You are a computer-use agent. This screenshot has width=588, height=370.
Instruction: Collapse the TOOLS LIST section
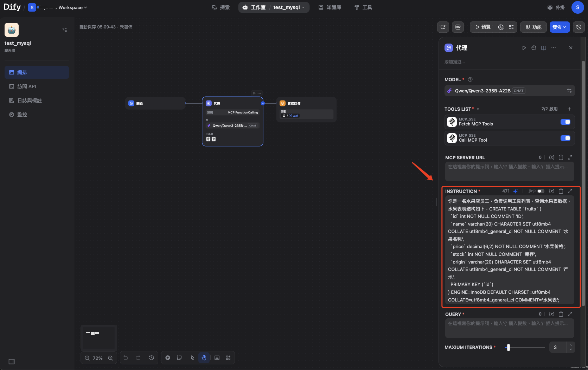click(x=478, y=109)
